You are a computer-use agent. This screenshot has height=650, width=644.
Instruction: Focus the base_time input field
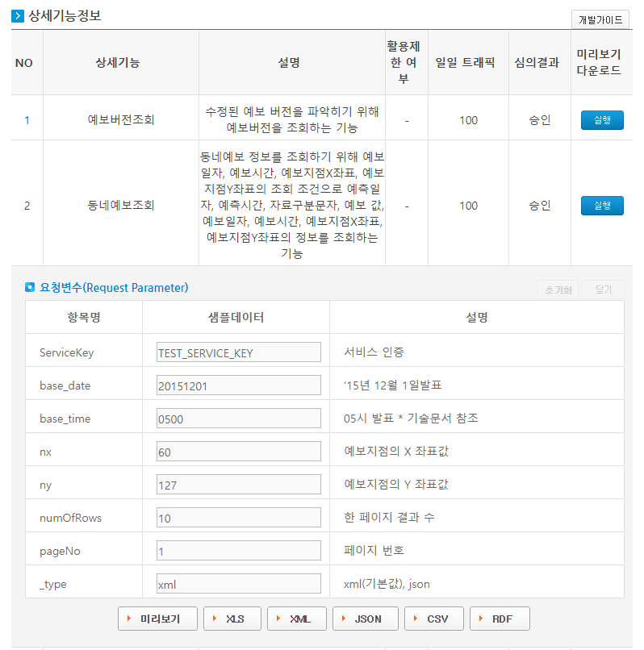point(239,419)
